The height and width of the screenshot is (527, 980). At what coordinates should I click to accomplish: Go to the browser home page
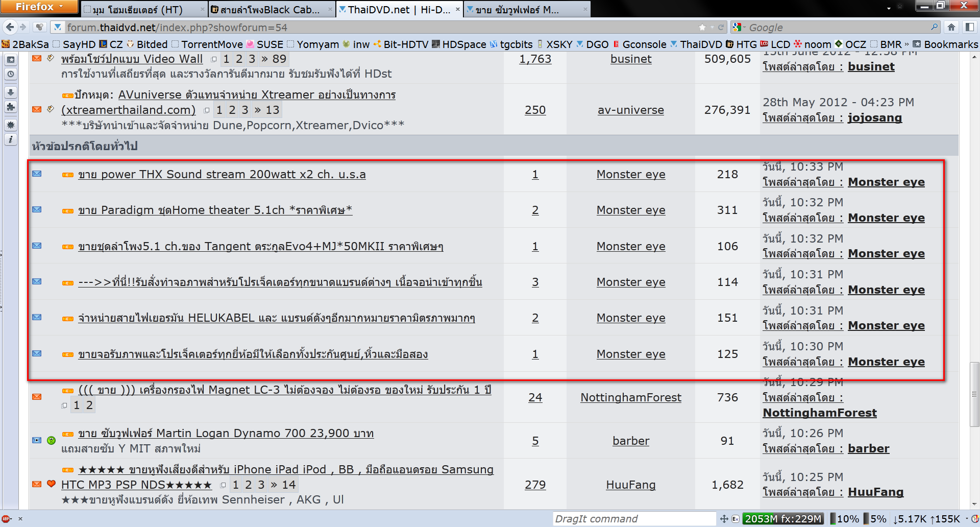(x=951, y=27)
